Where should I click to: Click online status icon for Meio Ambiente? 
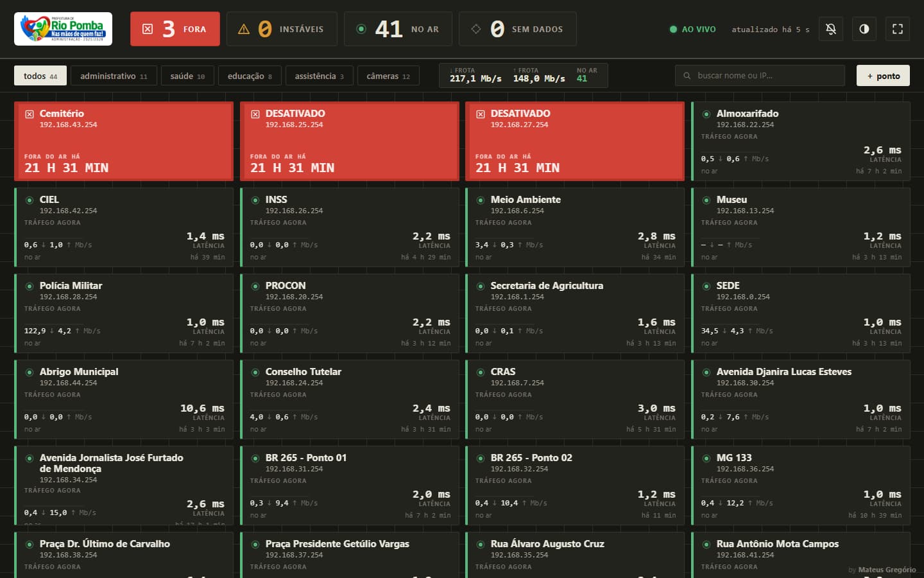[481, 200]
